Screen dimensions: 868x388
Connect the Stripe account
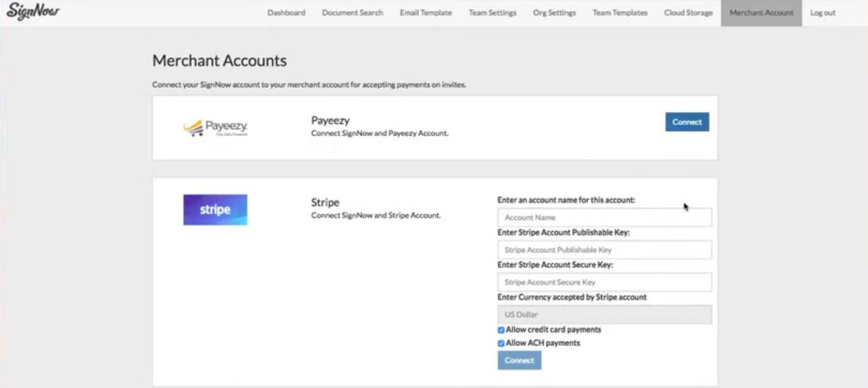519,360
